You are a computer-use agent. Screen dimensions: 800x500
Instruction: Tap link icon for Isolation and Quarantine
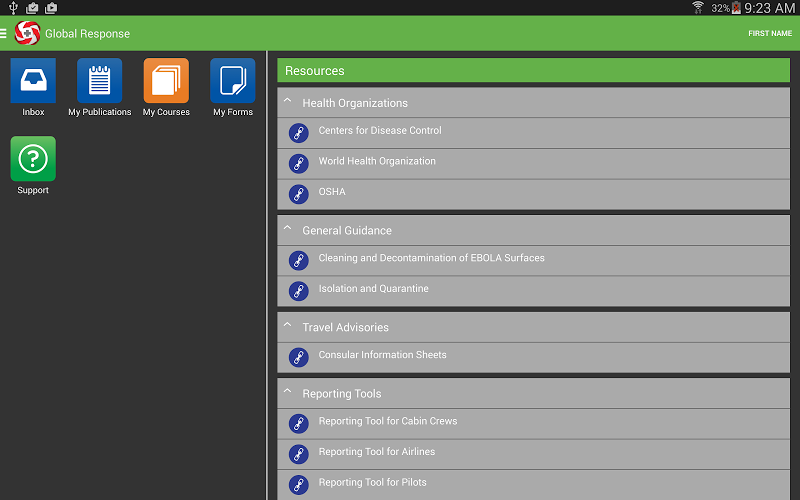(298, 291)
